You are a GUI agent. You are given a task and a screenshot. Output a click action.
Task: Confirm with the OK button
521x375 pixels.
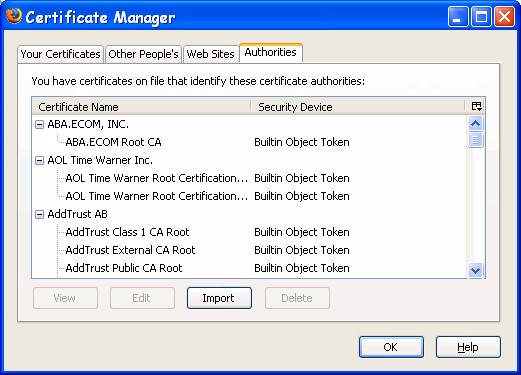click(391, 347)
